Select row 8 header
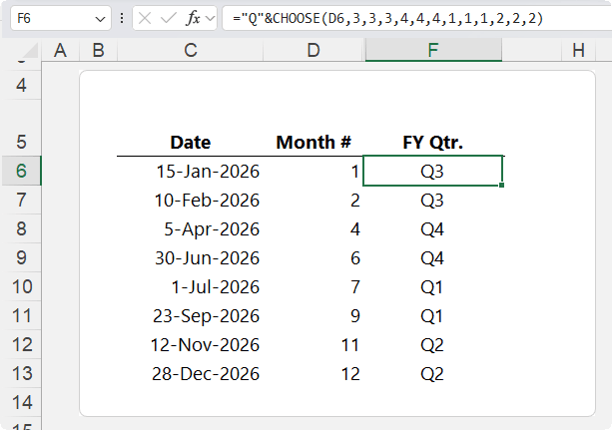612x430 pixels. (x=21, y=229)
